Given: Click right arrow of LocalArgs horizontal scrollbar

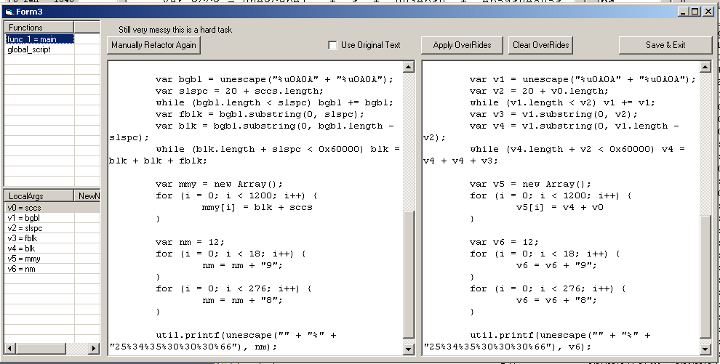Looking at the screenshot, I should tap(94, 348).
